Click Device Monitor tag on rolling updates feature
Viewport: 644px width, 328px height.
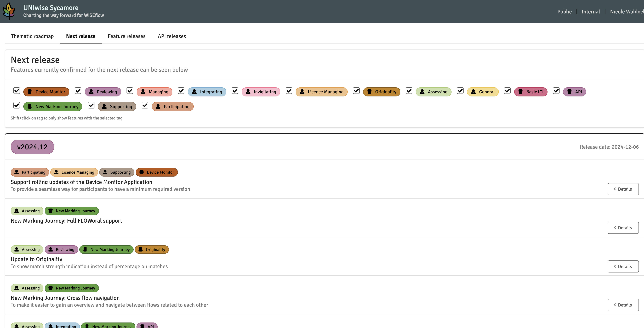(157, 172)
